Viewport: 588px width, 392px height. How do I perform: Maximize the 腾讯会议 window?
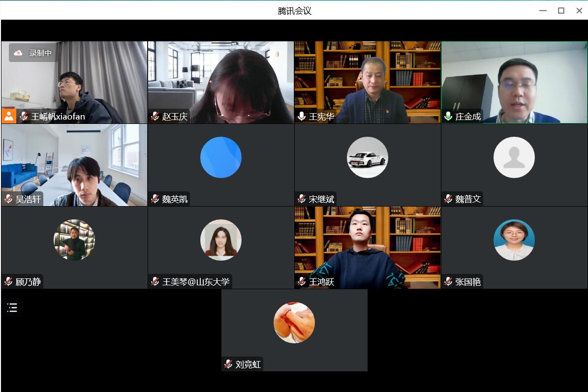tap(561, 11)
